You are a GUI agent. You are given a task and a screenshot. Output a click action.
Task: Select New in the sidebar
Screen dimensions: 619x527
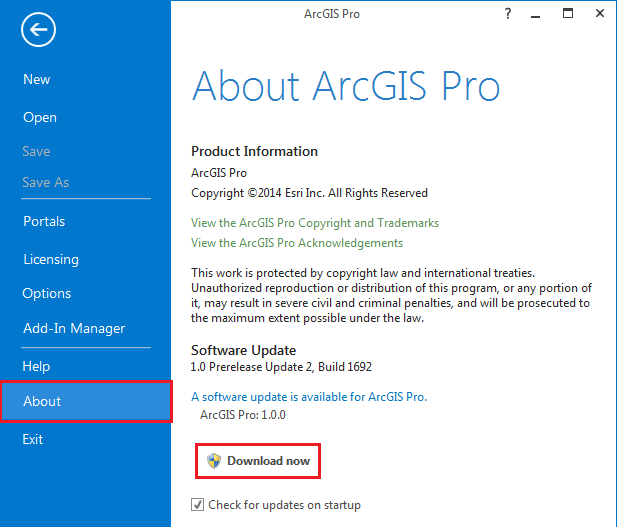(x=37, y=79)
